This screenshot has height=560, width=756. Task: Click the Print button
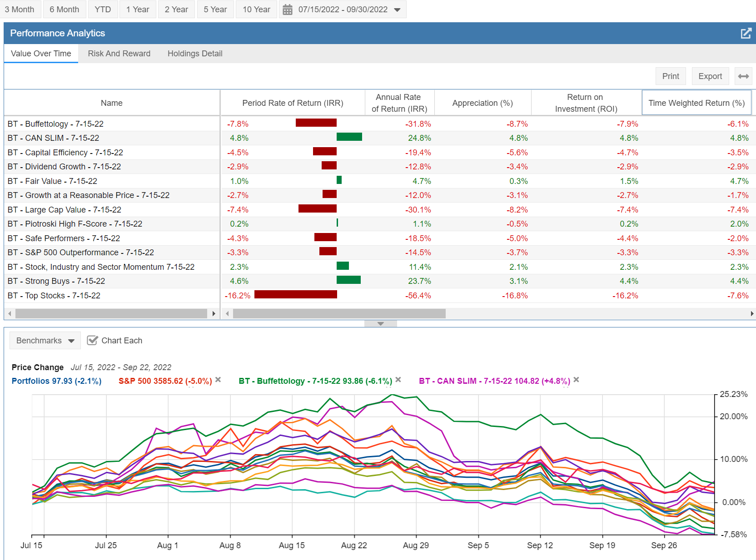(670, 76)
